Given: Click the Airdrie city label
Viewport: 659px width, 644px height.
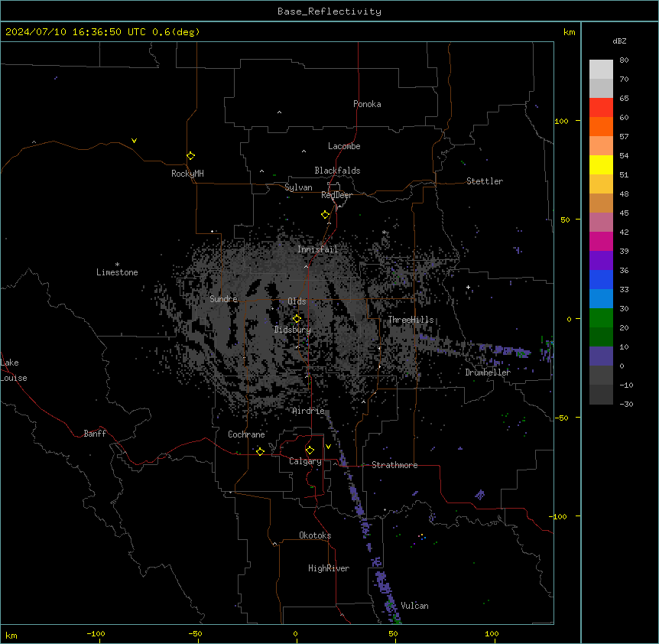Looking at the screenshot, I should [308, 411].
